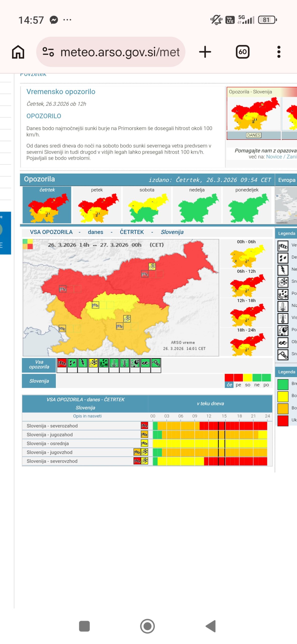Open the tab switcher showing 60 tabs
This screenshot has width=297, height=644.
point(242,52)
